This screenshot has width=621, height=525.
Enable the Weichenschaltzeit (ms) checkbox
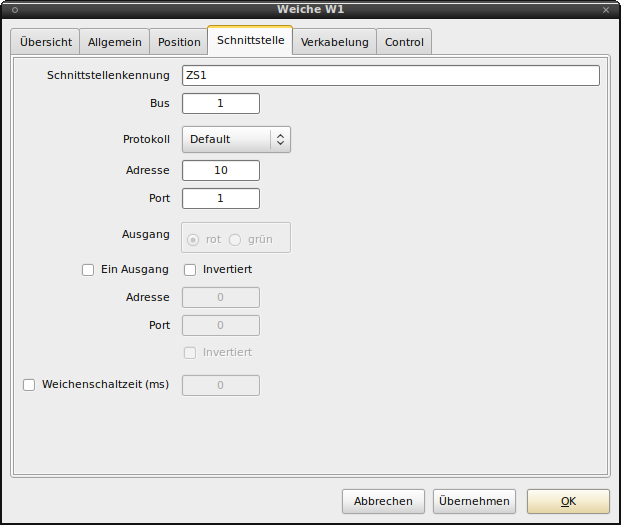click(28, 384)
